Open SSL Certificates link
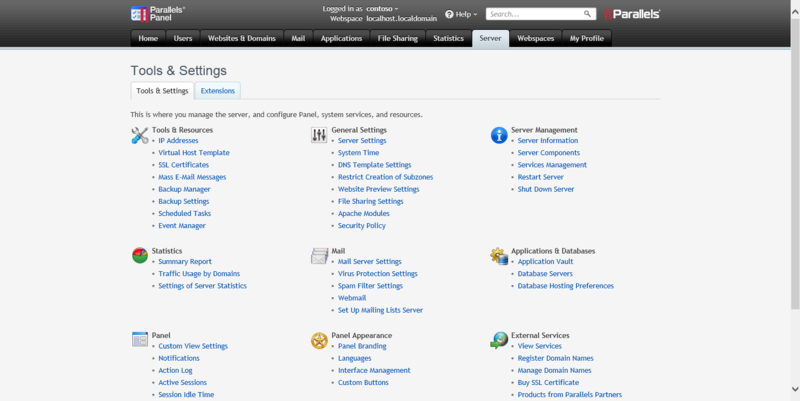This screenshot has height=401, width=800. [x=184, y=165]
